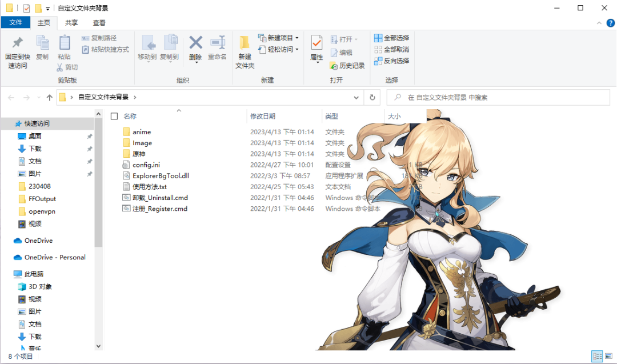Select ExplorerBgTool.dll file
Viewport: 617px width, 364px height.
(161, 176)
